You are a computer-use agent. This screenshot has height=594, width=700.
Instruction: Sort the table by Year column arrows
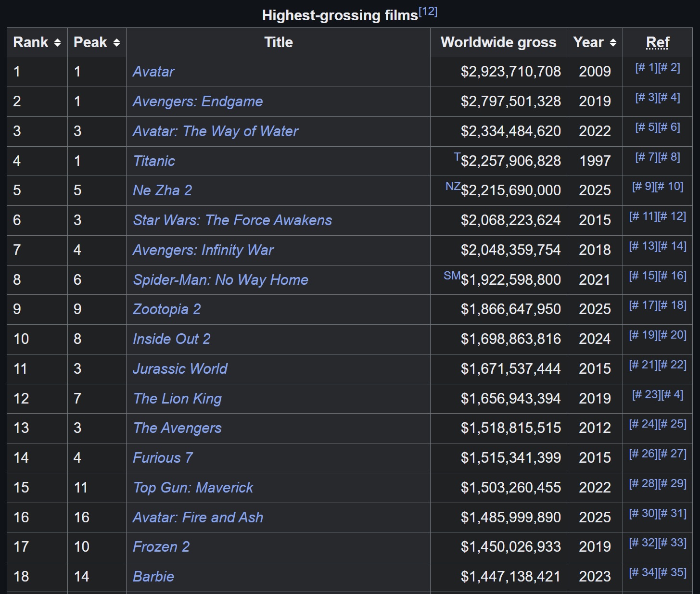pyautogui.click(x=613, y=43)
